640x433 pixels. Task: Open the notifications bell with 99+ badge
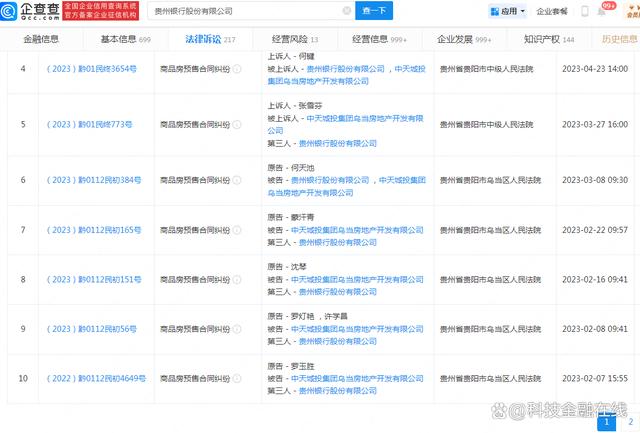(x=602, y=11)
